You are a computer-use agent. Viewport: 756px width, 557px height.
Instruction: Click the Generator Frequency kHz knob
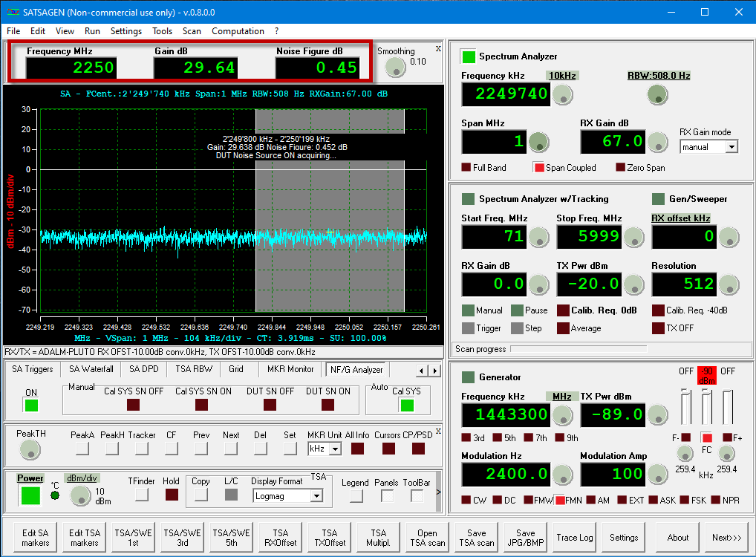(562, 415)
